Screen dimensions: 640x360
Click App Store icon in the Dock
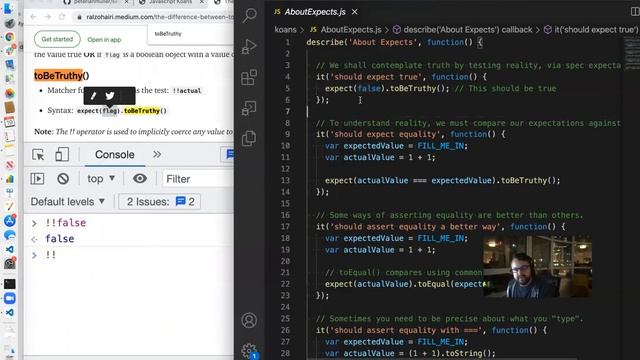pyautogui.click(x=10, y=221)
